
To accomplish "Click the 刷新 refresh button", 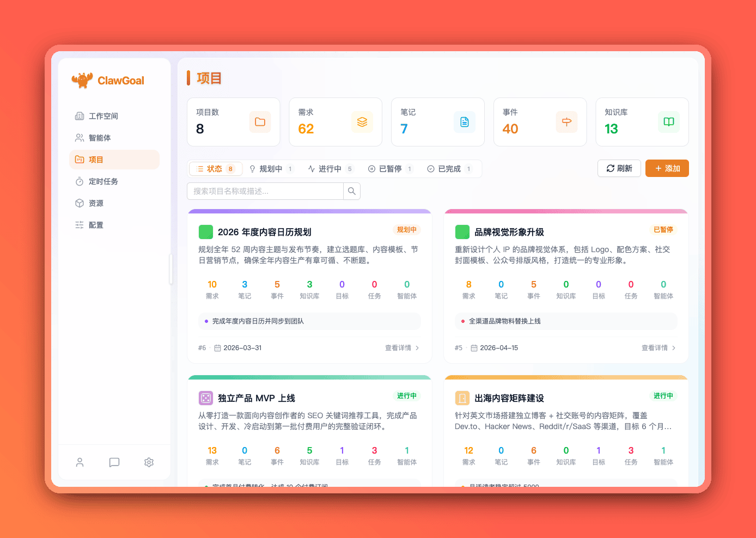I will (x=619, y=168).
